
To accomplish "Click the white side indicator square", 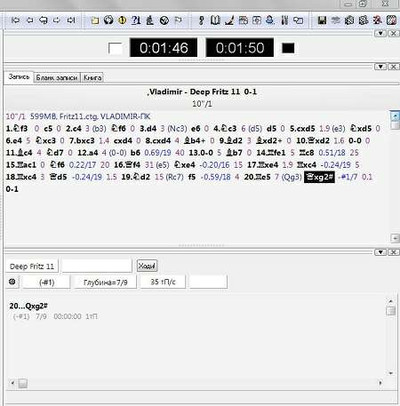I will 115,48.
